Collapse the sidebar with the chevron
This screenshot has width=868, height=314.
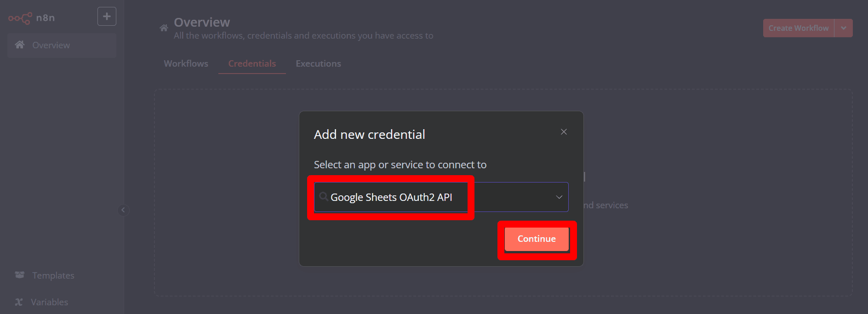tap(123, 210)
